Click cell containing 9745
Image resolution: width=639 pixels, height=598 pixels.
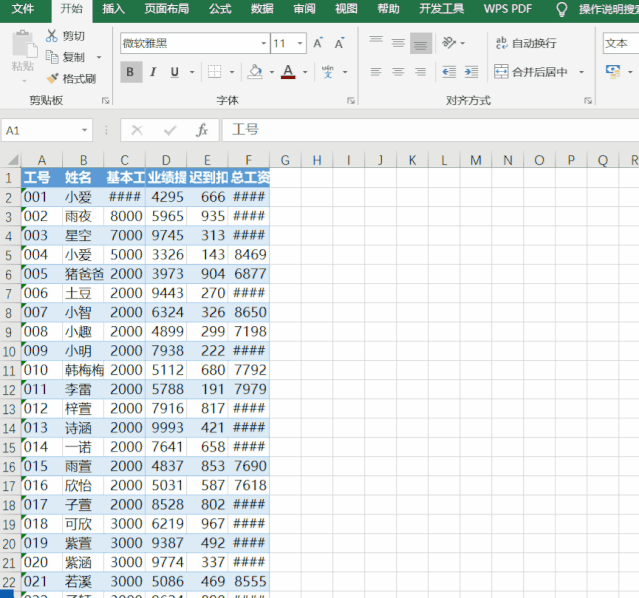(166, 235)
